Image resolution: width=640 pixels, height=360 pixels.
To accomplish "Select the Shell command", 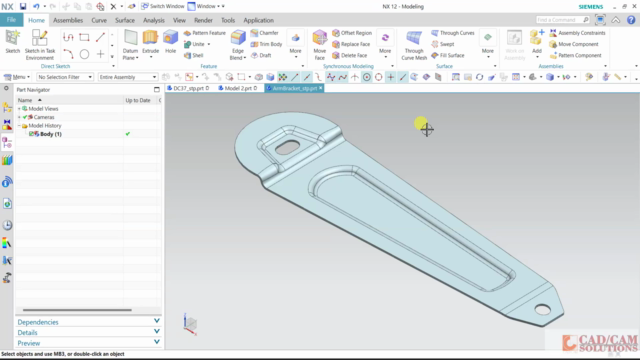I will (x=194, y=56).
